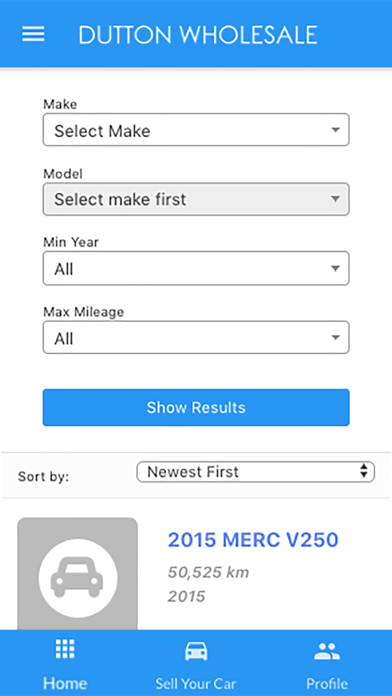This screenshot has height=696, width=392.
Task: Open the Model dropdown
Action: point(196,199)
